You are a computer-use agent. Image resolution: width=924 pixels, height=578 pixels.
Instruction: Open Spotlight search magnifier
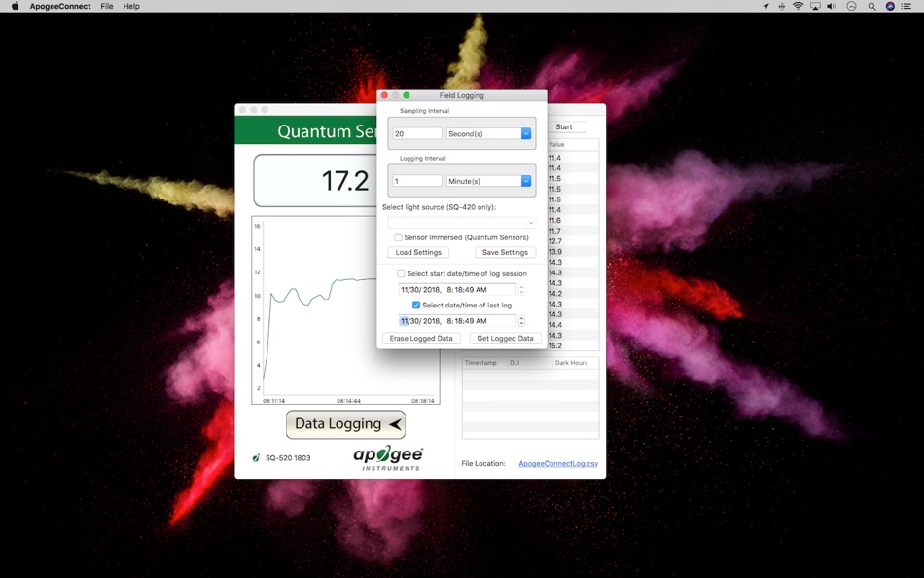[x=871, y=6]
